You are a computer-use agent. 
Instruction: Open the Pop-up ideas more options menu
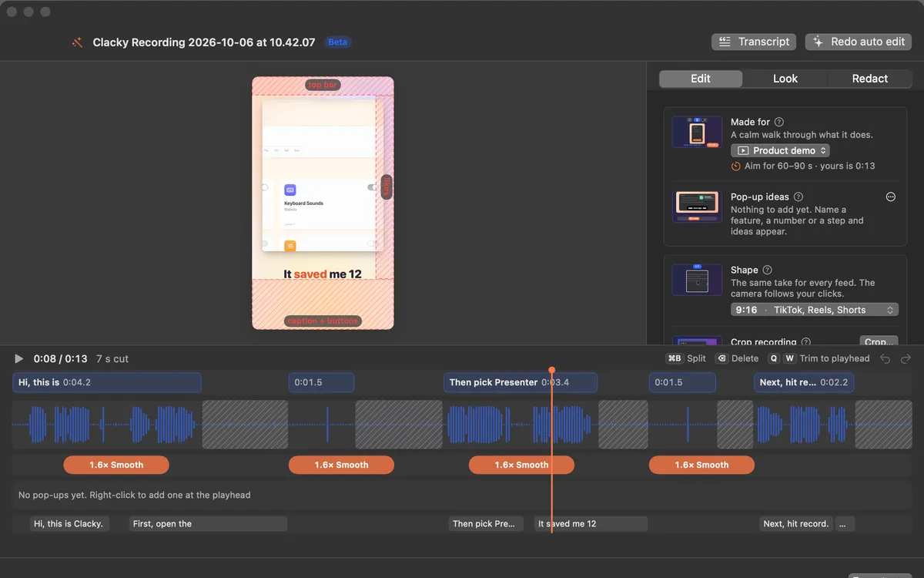(891, 197)
